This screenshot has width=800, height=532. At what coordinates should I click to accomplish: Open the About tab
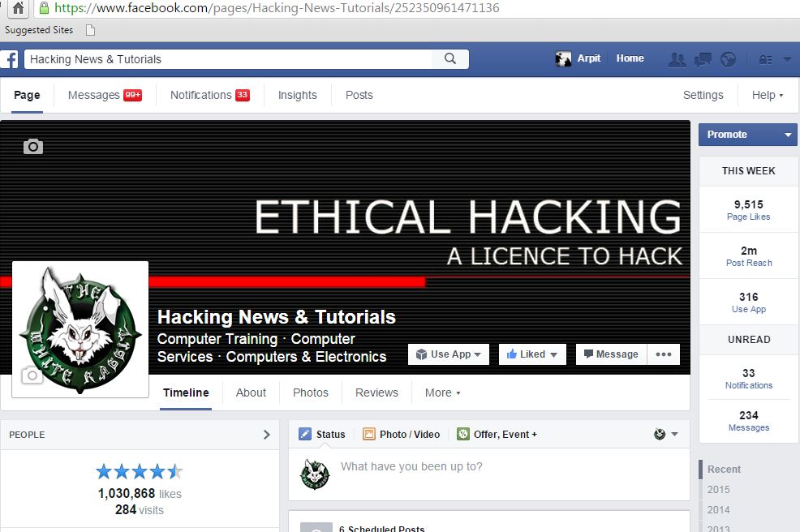[251, 393]
